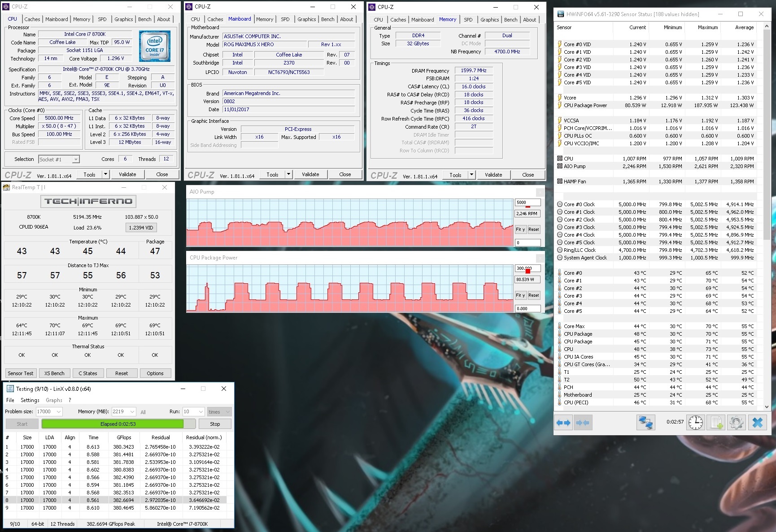
Task: Open the LinX Settings menu
Action: tap(30, 400)
